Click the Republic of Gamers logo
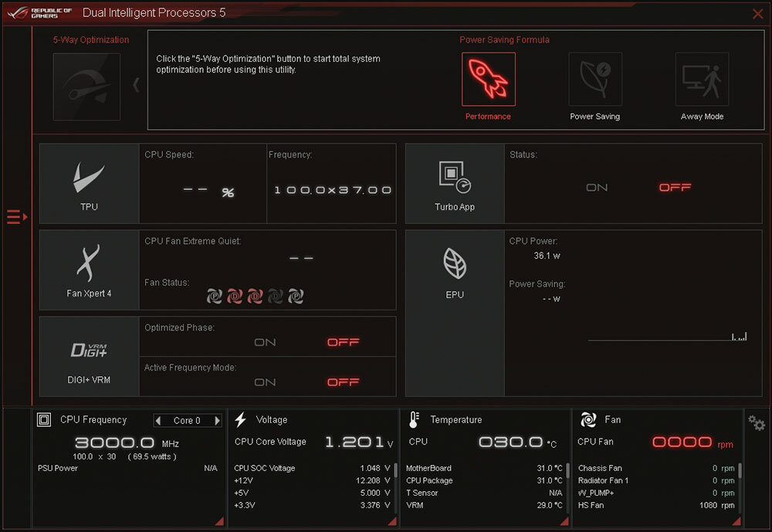The width and height of the screenshot is (772, 532). click(x=40, y=13)
